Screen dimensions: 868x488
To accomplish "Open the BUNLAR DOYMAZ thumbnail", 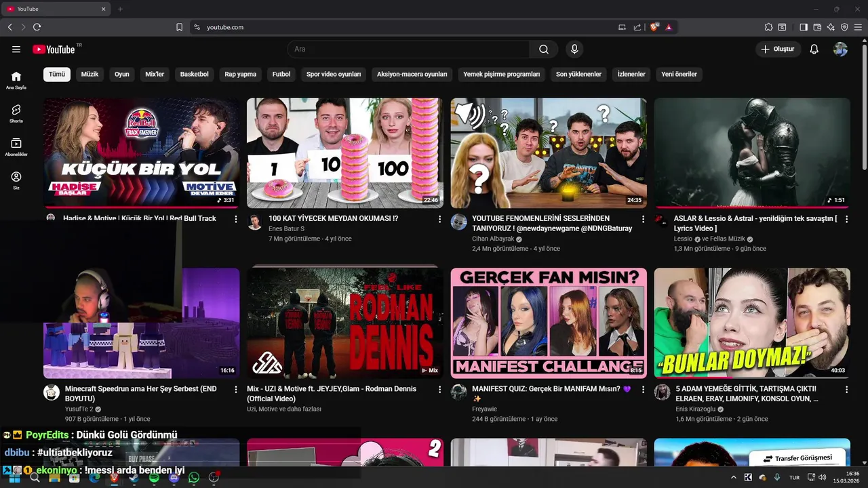I will point(752,323).
